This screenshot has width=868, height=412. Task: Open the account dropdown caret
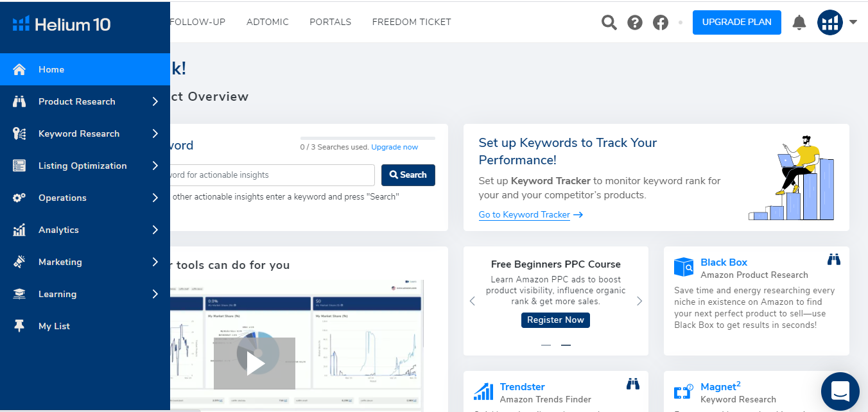coord(853,22)
